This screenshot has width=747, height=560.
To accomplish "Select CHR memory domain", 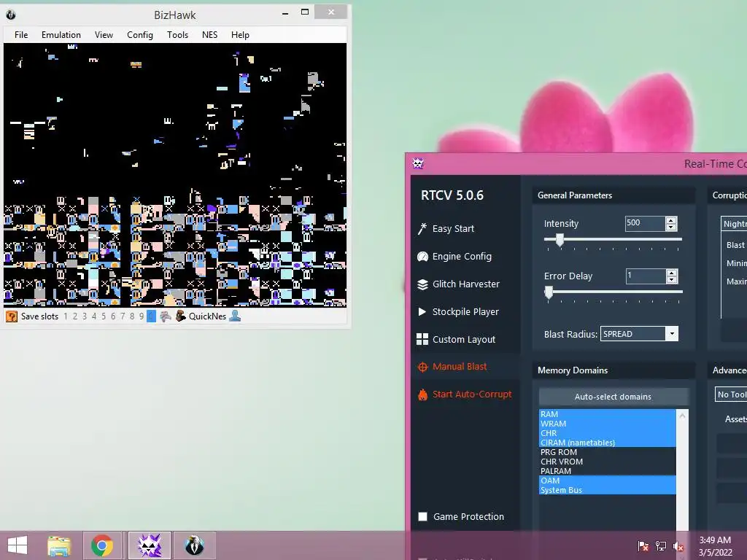I will click(608, 433).
